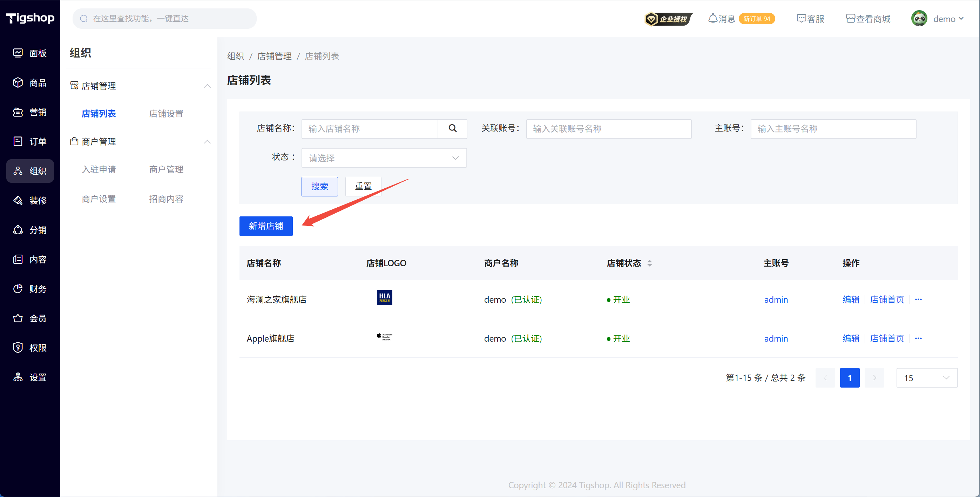The height and width of the screenshot is (497, 980).
Task: Click the search magnifier beside 店铺名称
Action: 452,129
